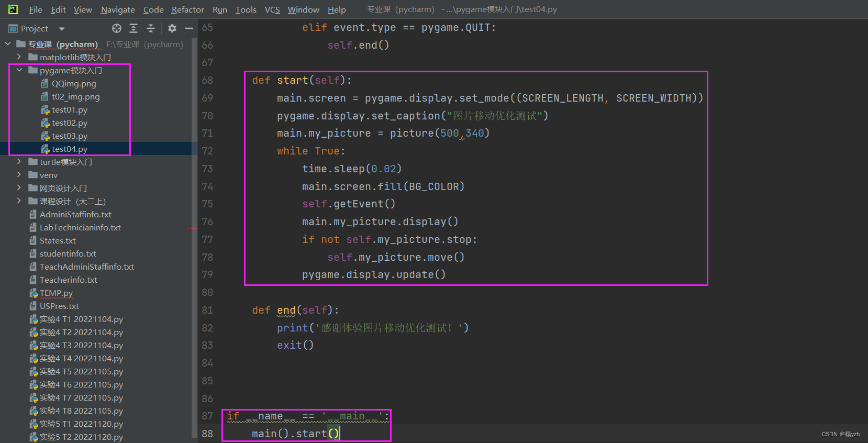Screen dimensions: 868x443
Task: Click 'def end(self):' code line
Action: click(x=295, y=310)
